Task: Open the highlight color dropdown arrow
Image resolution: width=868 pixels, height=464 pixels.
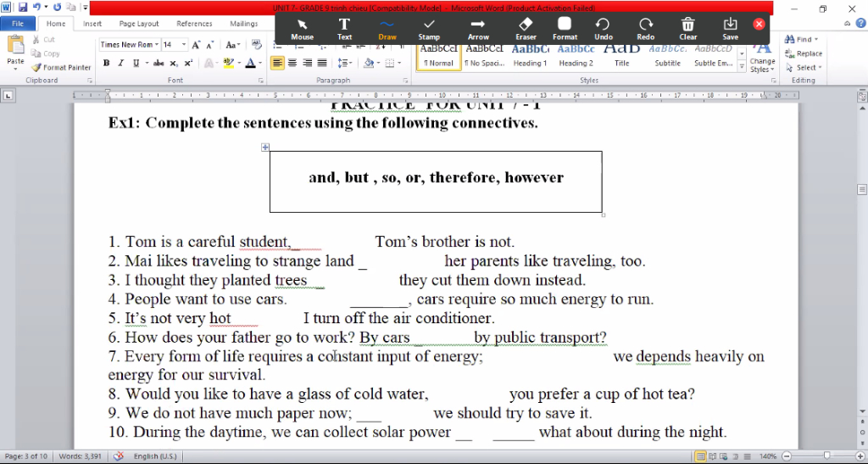Action: 239,63
